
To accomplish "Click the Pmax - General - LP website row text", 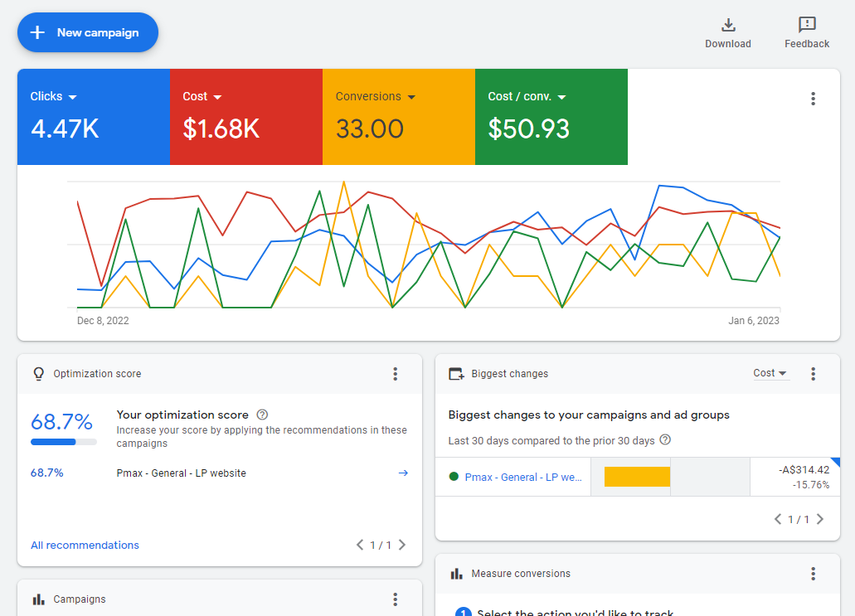I will point(181,473).
